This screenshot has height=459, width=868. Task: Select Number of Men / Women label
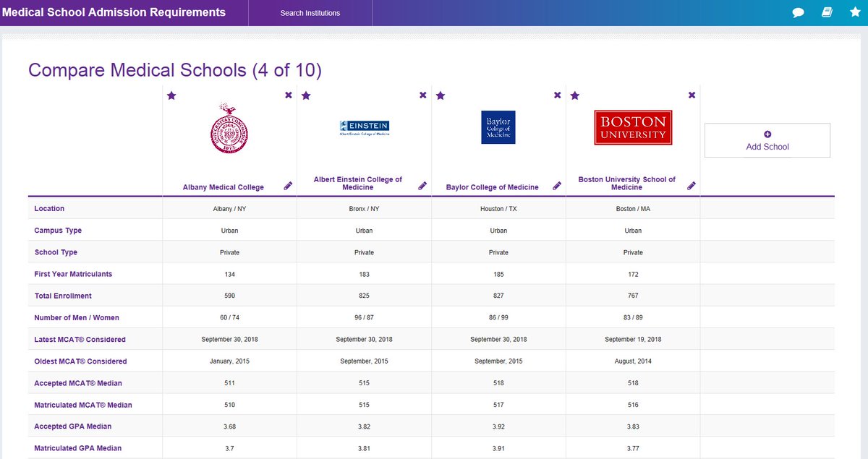pyautogui.click(x=77, y=317)
